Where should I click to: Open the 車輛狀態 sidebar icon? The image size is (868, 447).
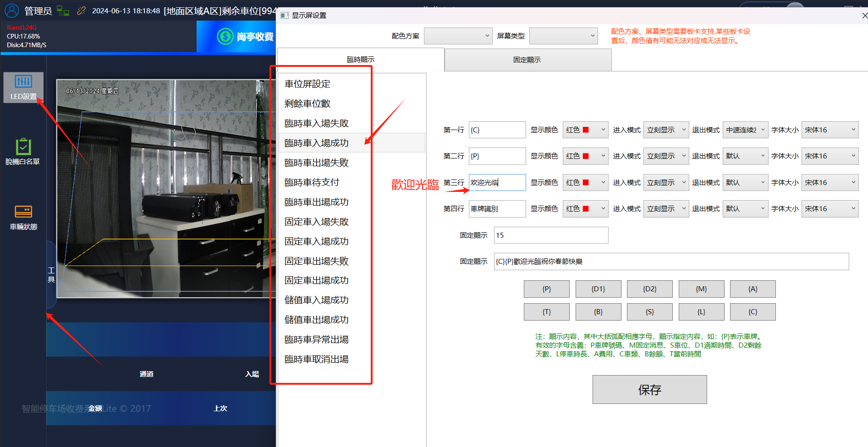coord(23,217)
